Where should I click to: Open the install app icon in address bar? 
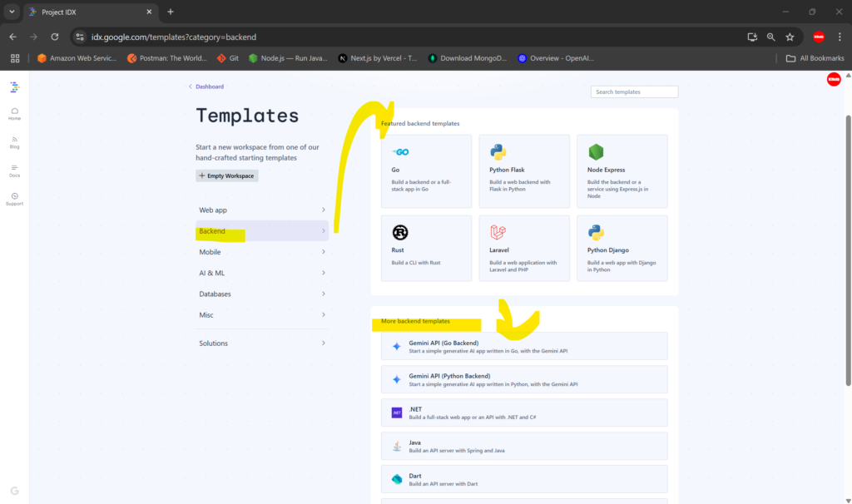click(752, 37)
